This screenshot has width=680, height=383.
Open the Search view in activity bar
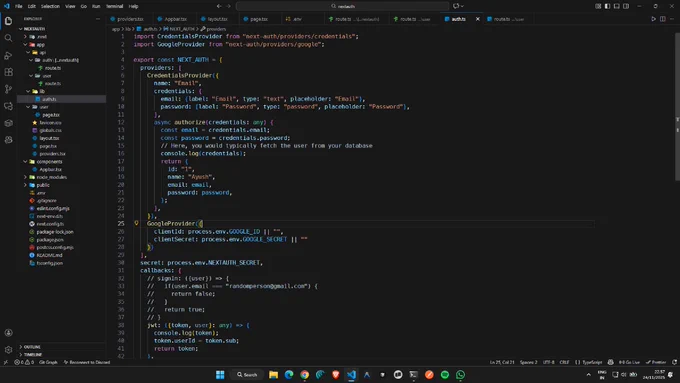8,38
